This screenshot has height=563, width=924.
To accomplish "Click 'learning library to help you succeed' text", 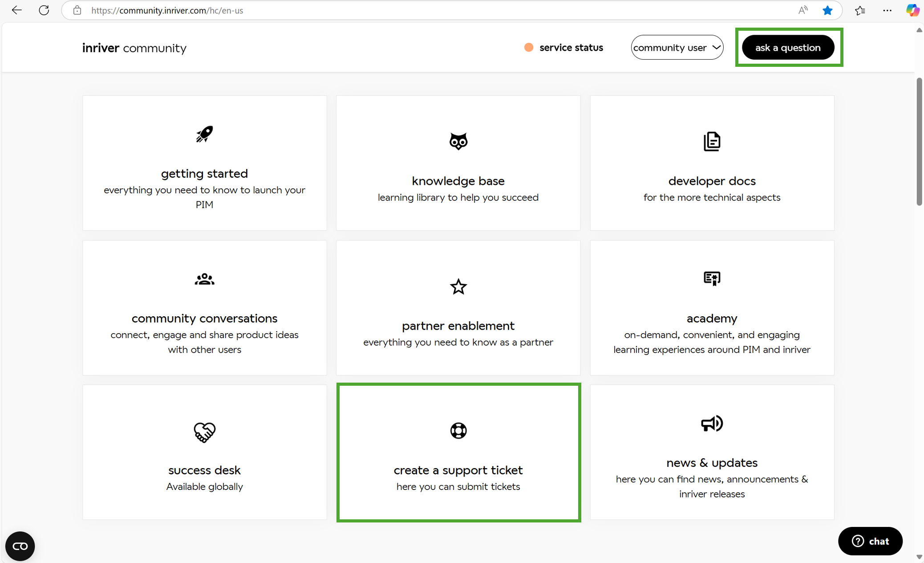I will coord(458,197).
